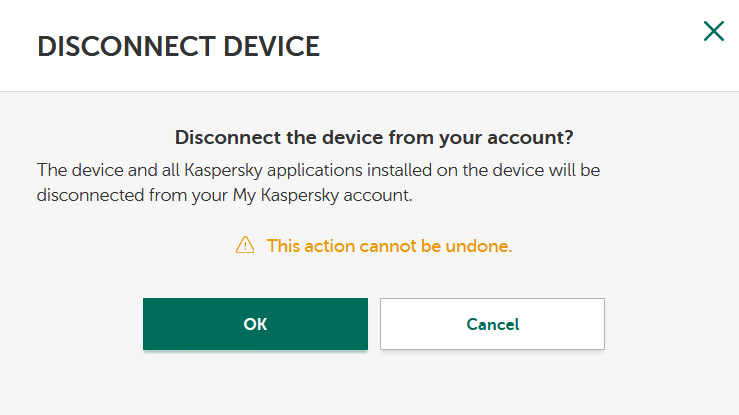
Task: Dismiss dialog using the green X icon
Action: click(714, 31)
